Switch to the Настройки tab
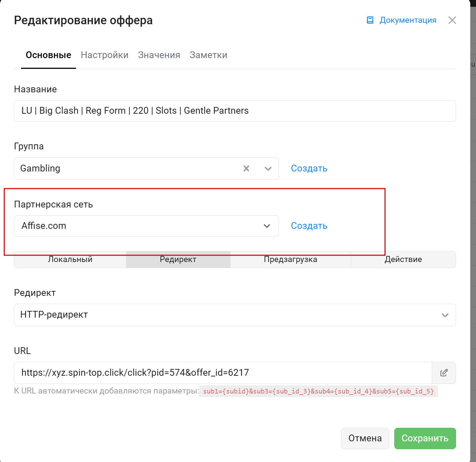Image resolution: width=476 pixels, height=462 pixels. coord(105,55)
